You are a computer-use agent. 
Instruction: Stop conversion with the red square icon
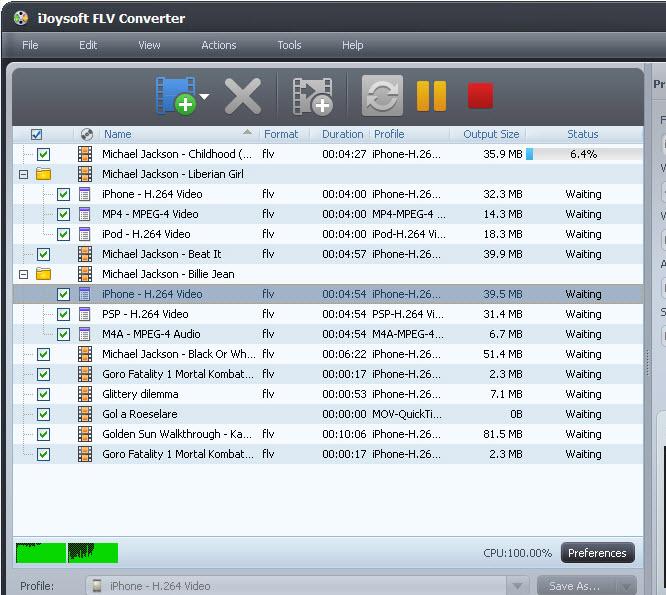tap(480, 96)
